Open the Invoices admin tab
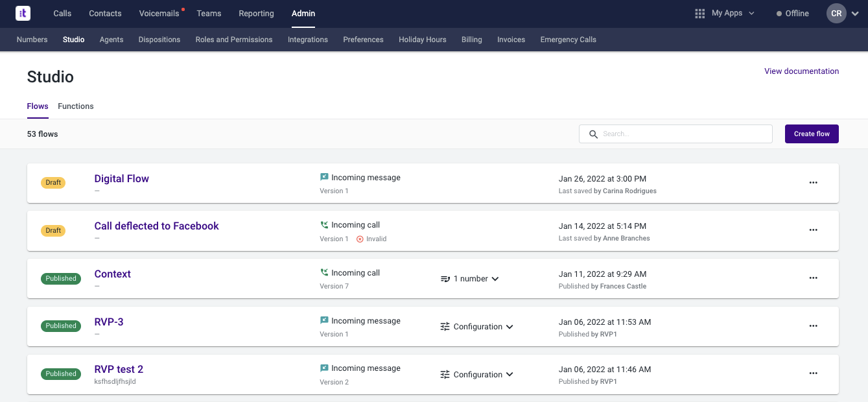The height and width of the screenshot is (402, 868). (511, 40)
